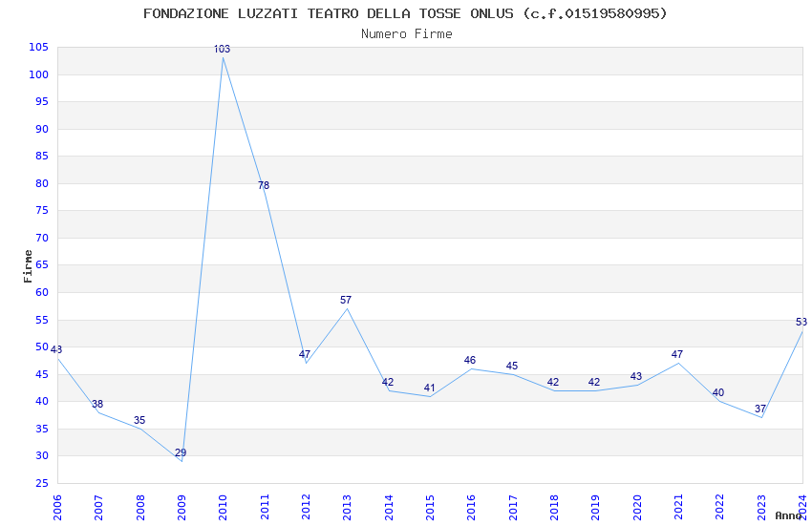
Task: Click the vertical axis title Firme
Action: 28,266
